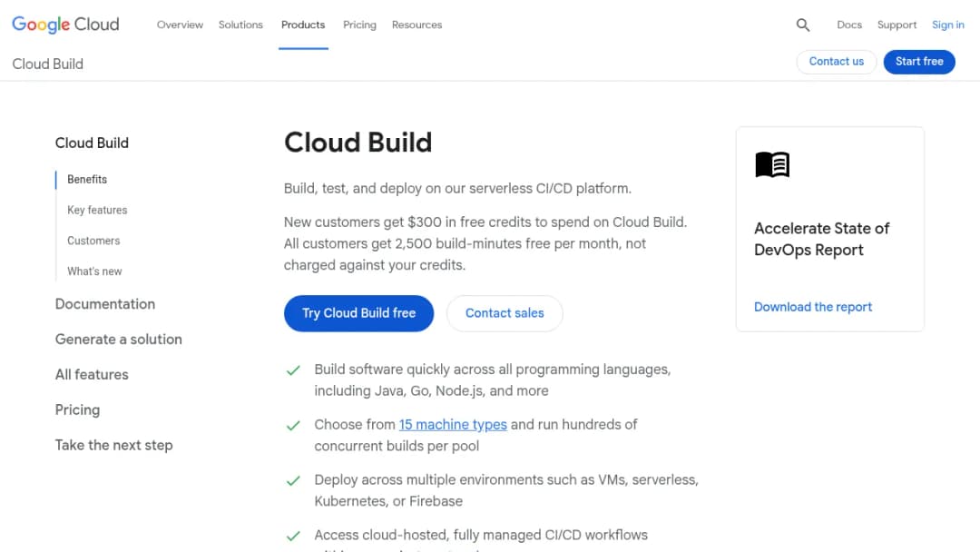Image resolution: width=980 pixels, height=552 pixels.
Task: Open All features in sidebar
Action: pyautogui.click(x=92, y=374)
